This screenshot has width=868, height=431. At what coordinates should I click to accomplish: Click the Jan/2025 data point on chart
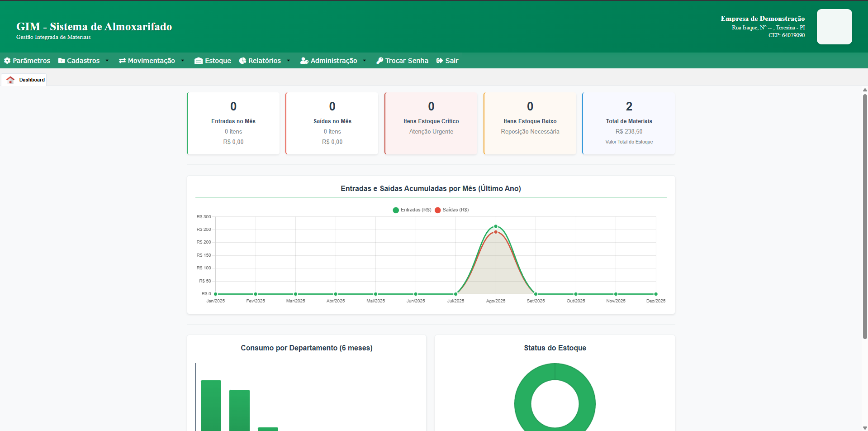point(216,294)
